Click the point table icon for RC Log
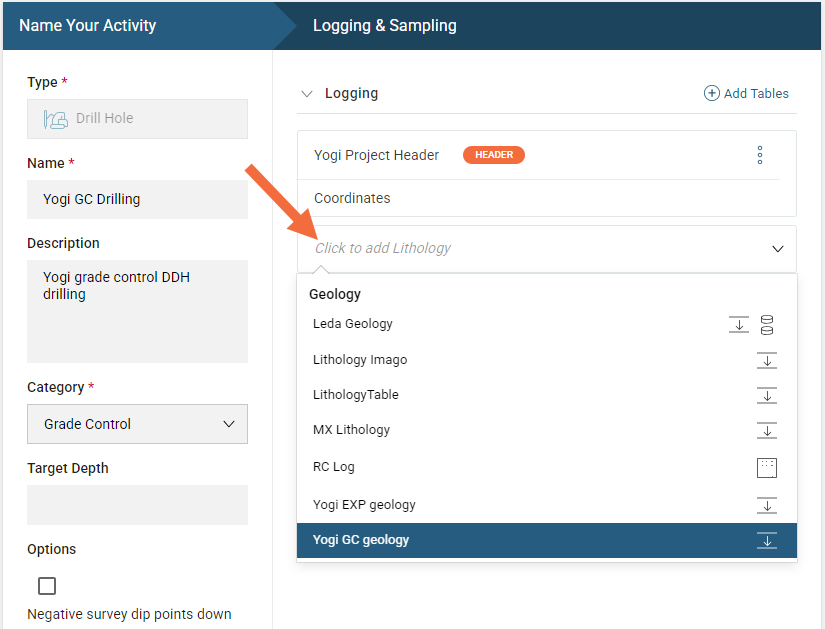 (x=767, y=467)
